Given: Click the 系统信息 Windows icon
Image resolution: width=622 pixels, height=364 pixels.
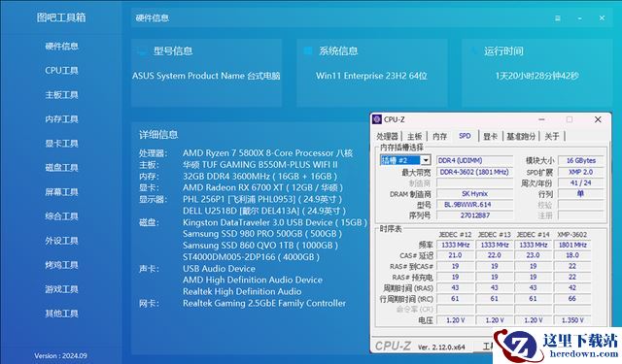Looking at the screenshot, I should coord(307,50).
